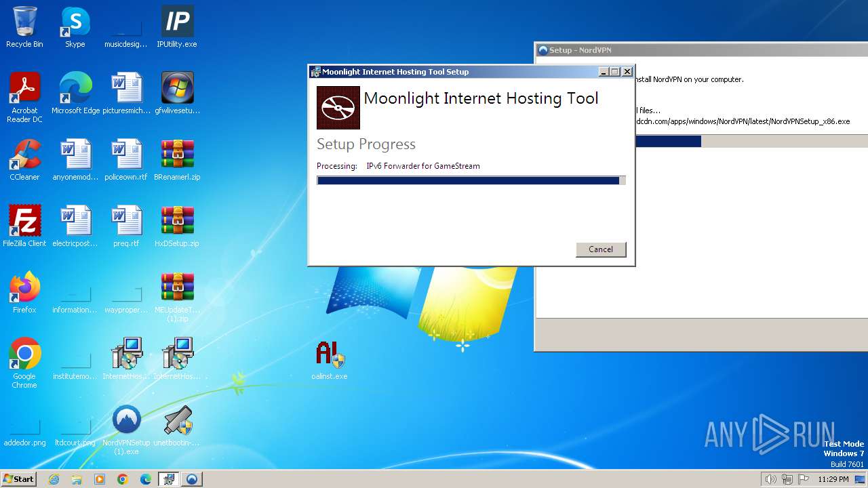The height and width of the screenshot is (488, 868).
Task: Select the NordVPNSetup (1).exe desktop icon
Action: pos(126,430)
